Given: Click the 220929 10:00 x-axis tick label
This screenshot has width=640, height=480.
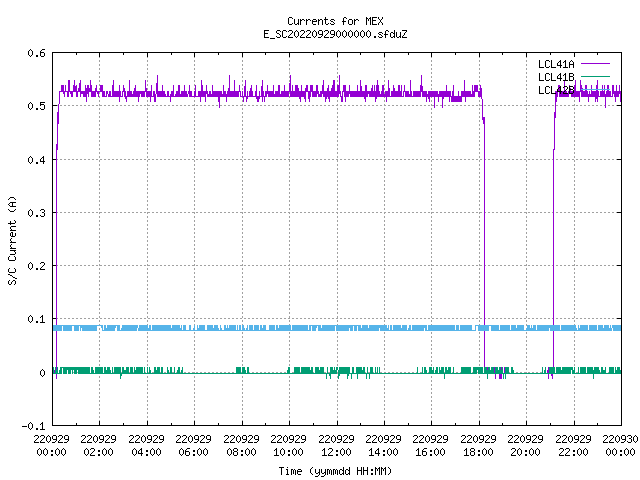Looking at the screenshot, I should click(288, 445).
